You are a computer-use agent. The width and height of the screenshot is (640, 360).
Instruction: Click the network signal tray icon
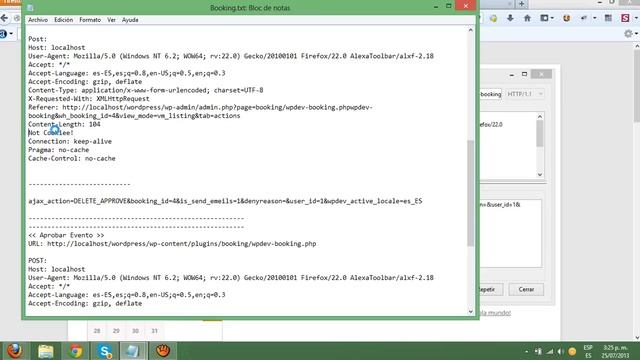[x=550, y=351]
